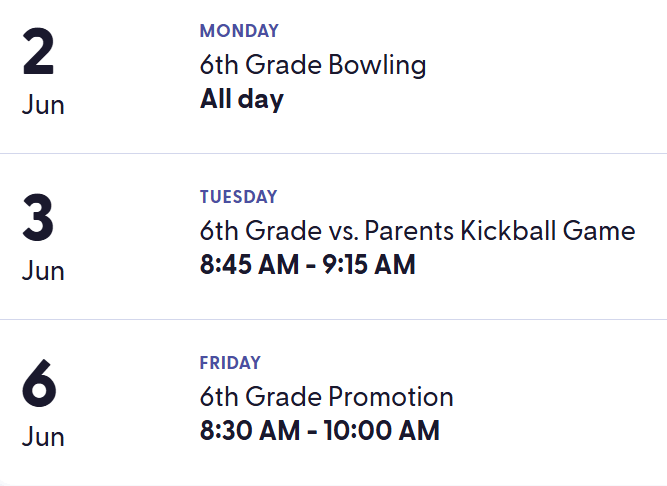Open 6th Grade vs. Parents Kickball Game
This screenshot has height=486, width=667.
pyautogui.click(x=417, y=232)
